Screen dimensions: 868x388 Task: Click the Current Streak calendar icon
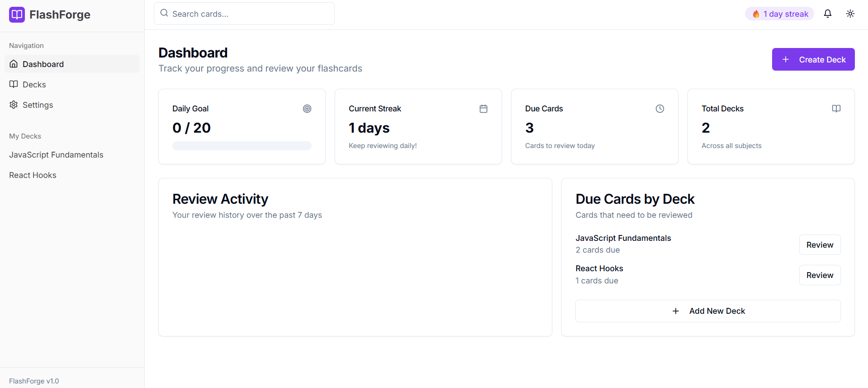[483, 109]
